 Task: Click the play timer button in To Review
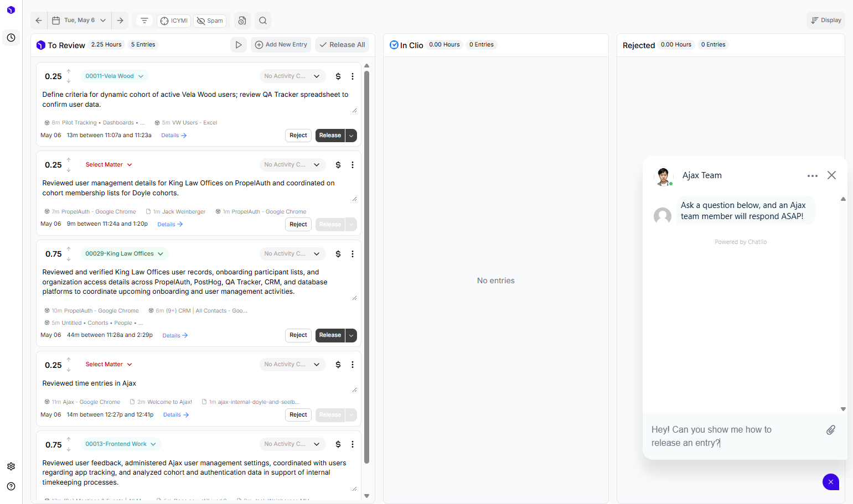coord(239,45)
